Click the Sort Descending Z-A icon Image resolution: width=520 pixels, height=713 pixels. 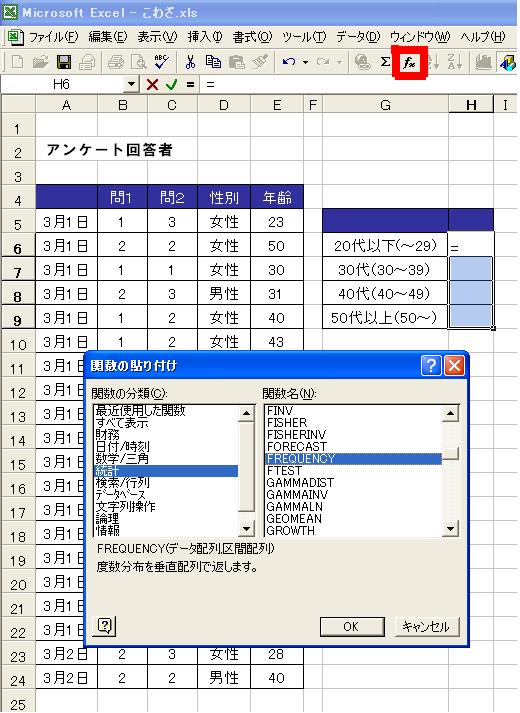tap(455, 62)
